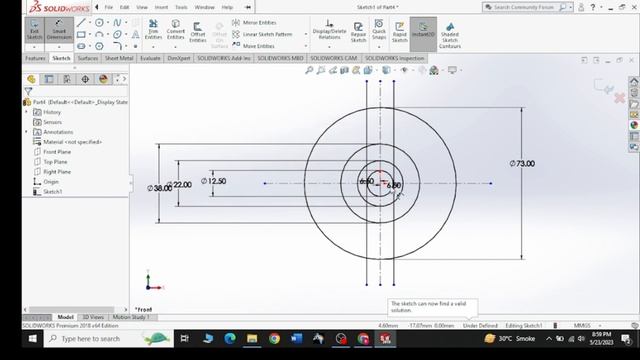Toggle Shaded Sketch Contours
The image size is (640, 360).
[x=450, y=35]
